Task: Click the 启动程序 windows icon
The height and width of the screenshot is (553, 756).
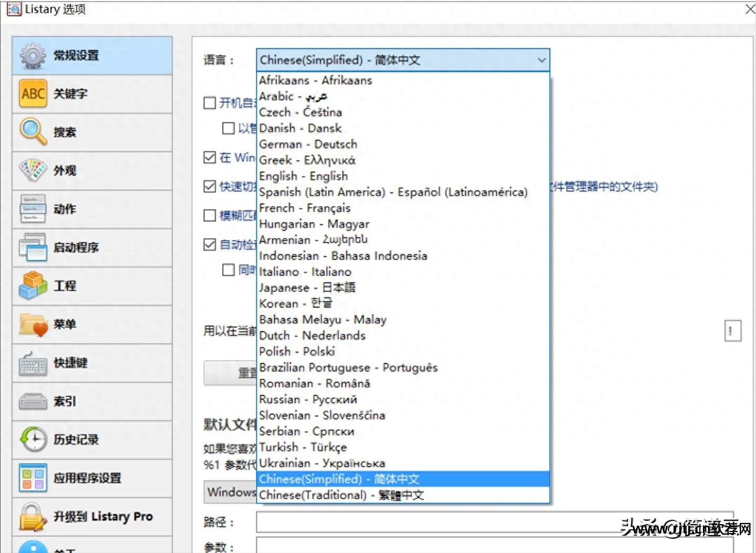Action: point(33,247)
